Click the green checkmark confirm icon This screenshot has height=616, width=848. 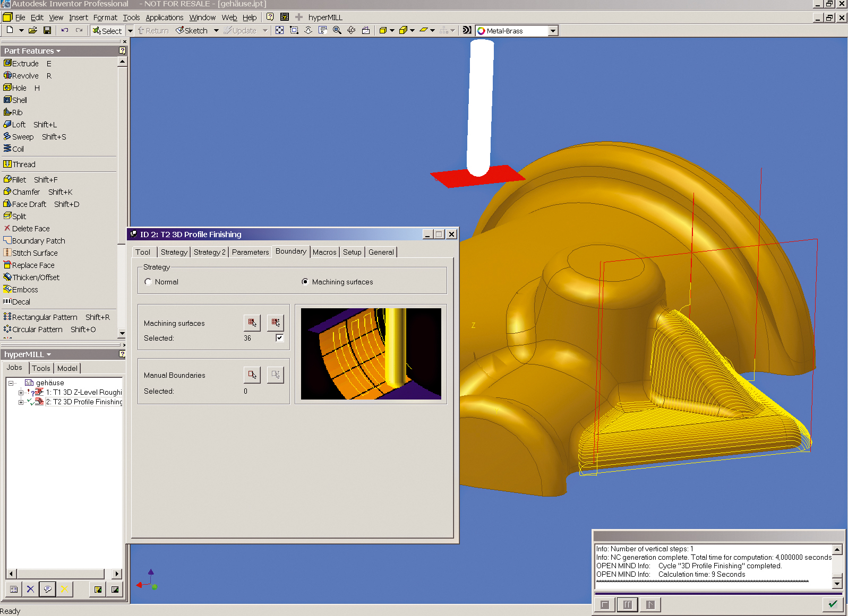833,604
